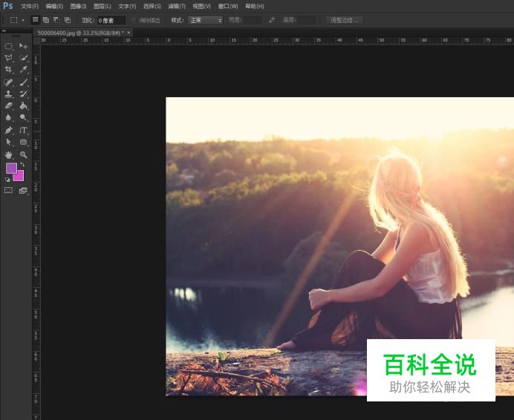
Task: Change the screen mode
Action: [23, 191]
